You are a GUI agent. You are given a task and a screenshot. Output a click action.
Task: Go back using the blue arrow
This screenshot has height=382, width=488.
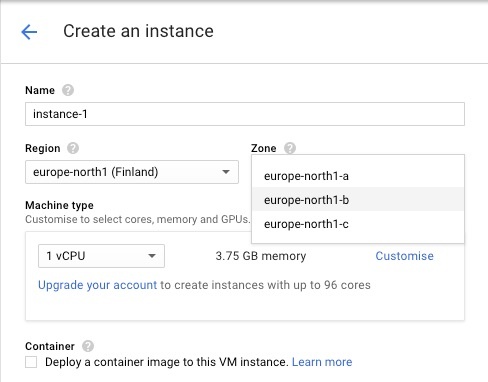[x=29, y=32]
